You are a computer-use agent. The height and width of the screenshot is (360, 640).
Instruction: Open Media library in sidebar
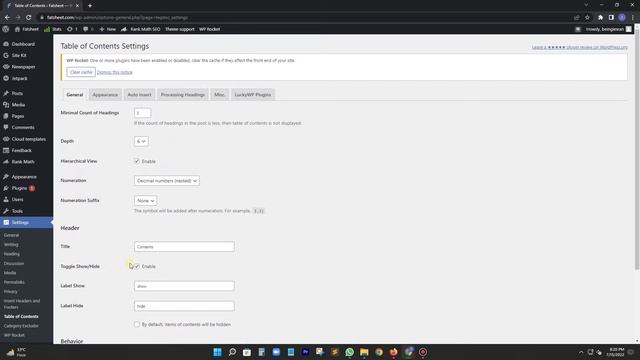click(18, 105)
